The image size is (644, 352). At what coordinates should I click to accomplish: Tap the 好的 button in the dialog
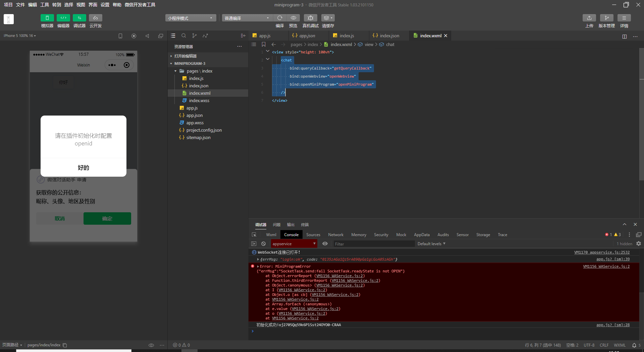click(84, 168)
